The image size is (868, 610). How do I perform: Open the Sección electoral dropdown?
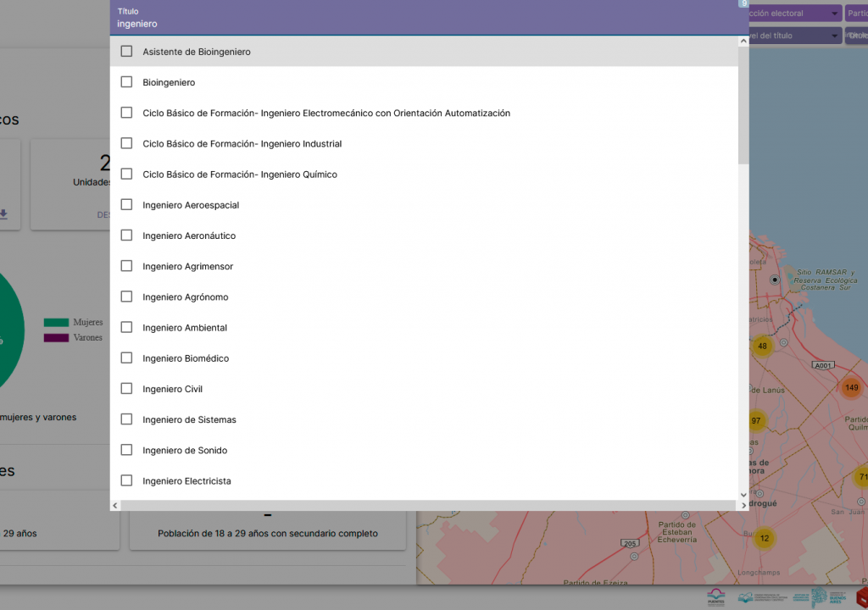[795, 14]
